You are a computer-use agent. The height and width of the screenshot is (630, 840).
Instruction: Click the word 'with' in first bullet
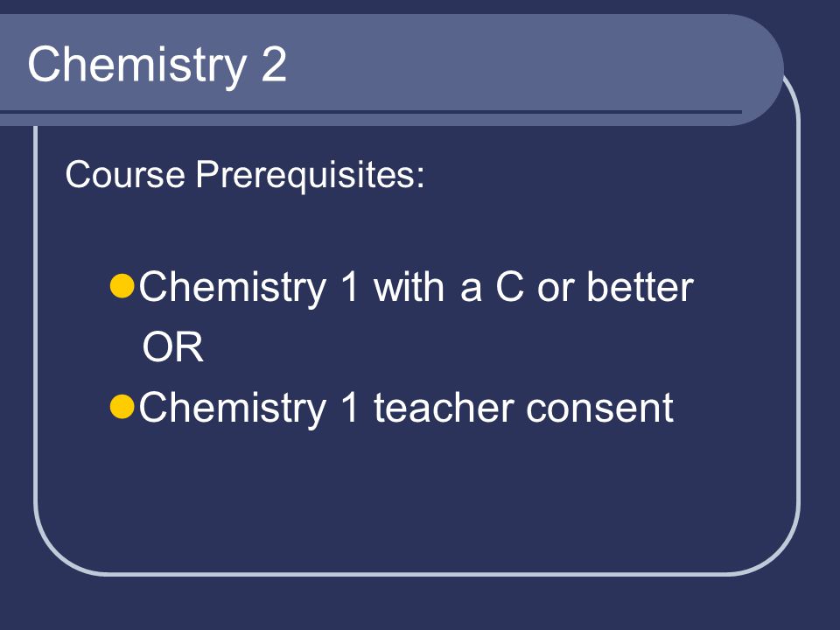coord(409,287)
